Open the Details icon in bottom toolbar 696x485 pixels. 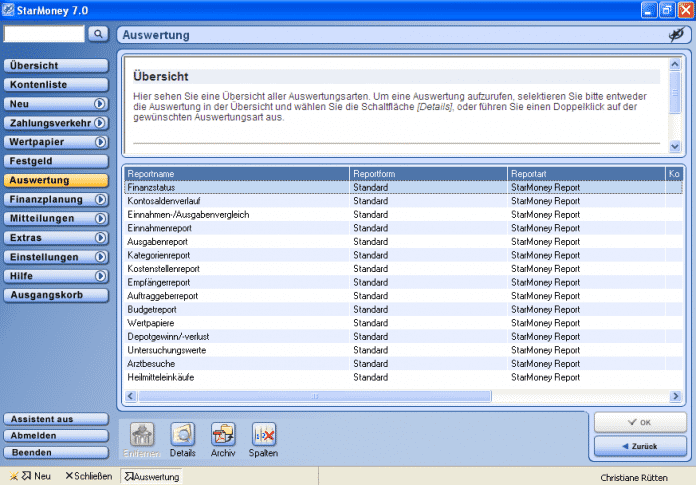pos(182,434)
